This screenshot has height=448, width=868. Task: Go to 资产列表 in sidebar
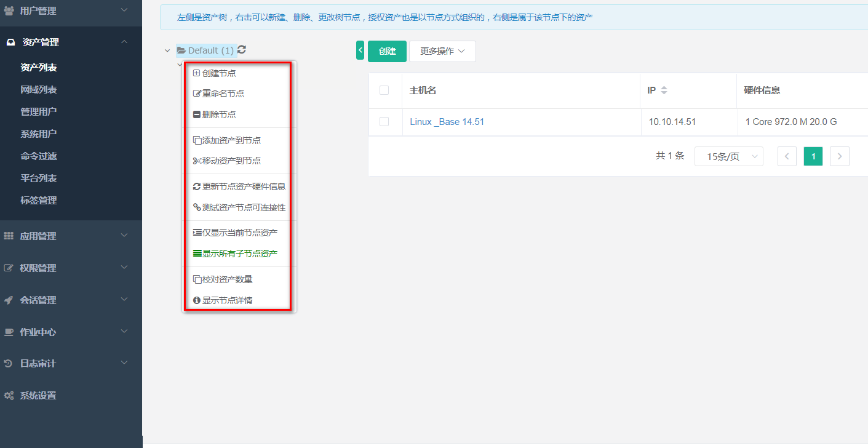tap(39, 68)
